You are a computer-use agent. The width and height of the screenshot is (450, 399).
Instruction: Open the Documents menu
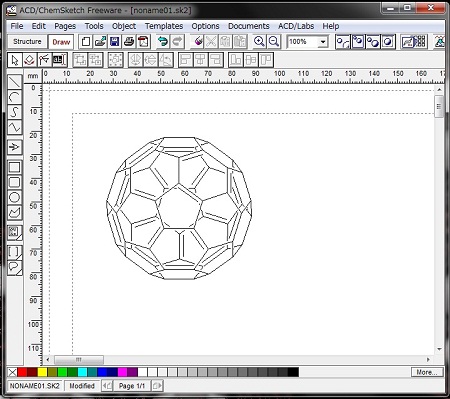point(249,26)
